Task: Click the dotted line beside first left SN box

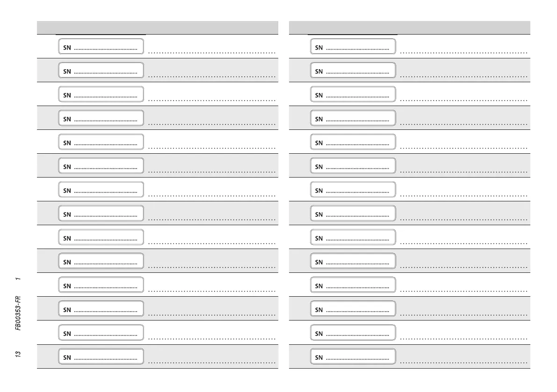Action: tap(212, 53)
